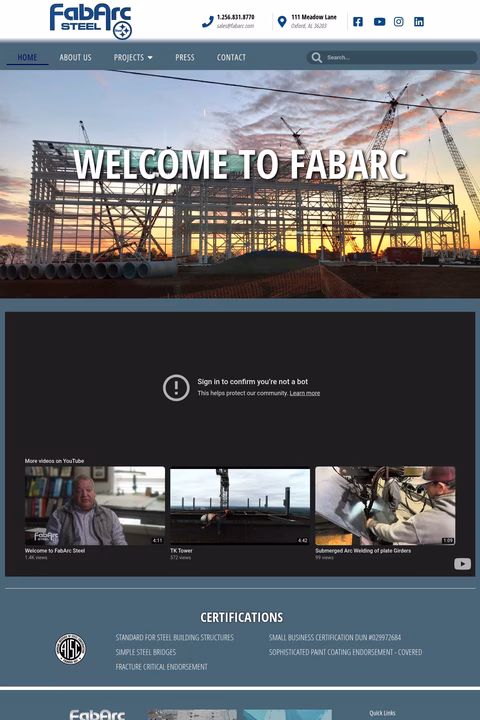Play the Welcome to FabArc Steel thumbnail

pyautogui.click(x=95, y=506)
